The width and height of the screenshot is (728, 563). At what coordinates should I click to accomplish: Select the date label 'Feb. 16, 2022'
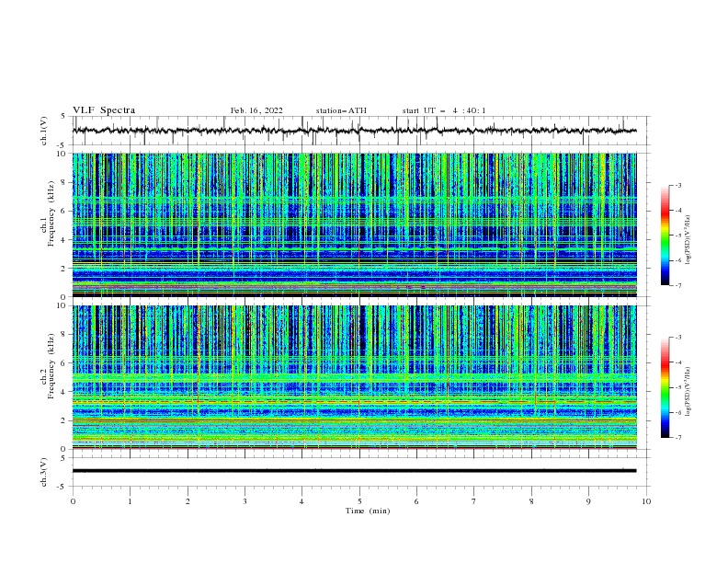(256, 110)
